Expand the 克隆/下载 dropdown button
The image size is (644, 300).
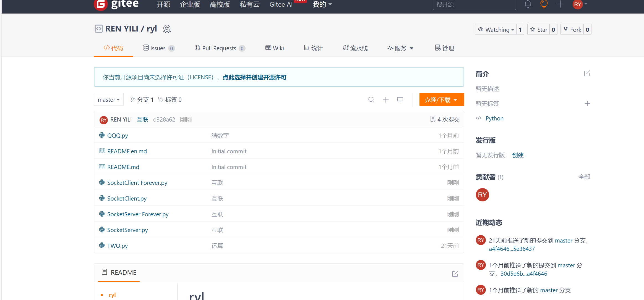coord(442,99)
